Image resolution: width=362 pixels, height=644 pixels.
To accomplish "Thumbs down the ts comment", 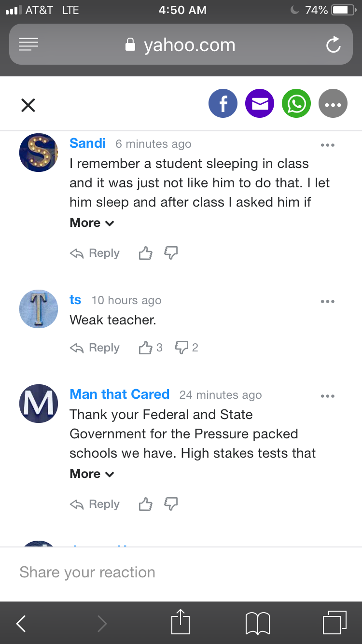I will (x=181, y=347).
